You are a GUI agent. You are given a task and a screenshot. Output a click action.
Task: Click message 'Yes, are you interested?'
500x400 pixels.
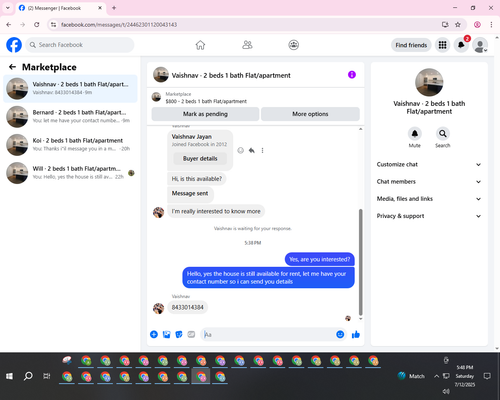point(320,259)
